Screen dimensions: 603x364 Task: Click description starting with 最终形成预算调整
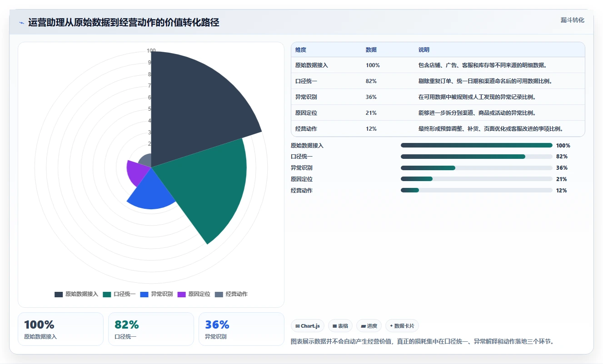pos(491,129)
